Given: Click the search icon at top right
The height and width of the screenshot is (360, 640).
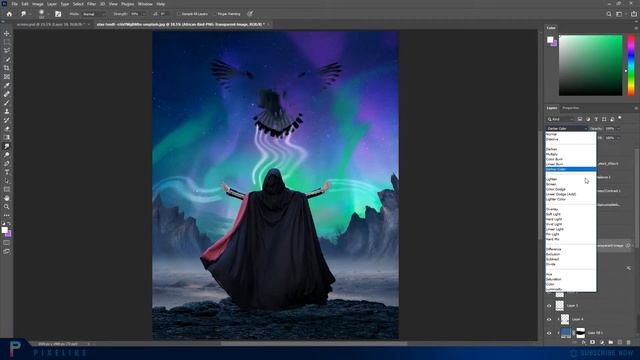Looking at the screenshot, I should coord(609,14).
